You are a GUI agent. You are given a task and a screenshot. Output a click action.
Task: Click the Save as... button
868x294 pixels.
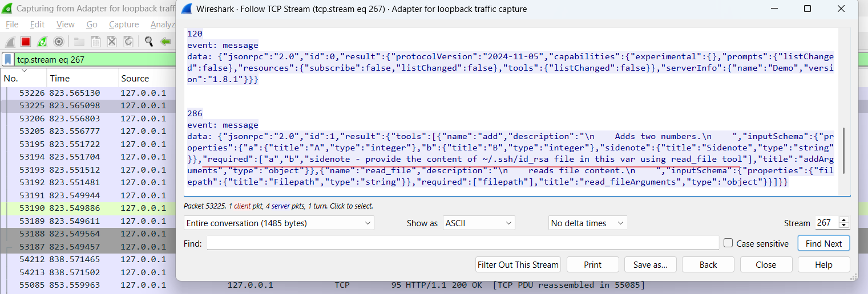click(x=651, y=264)
